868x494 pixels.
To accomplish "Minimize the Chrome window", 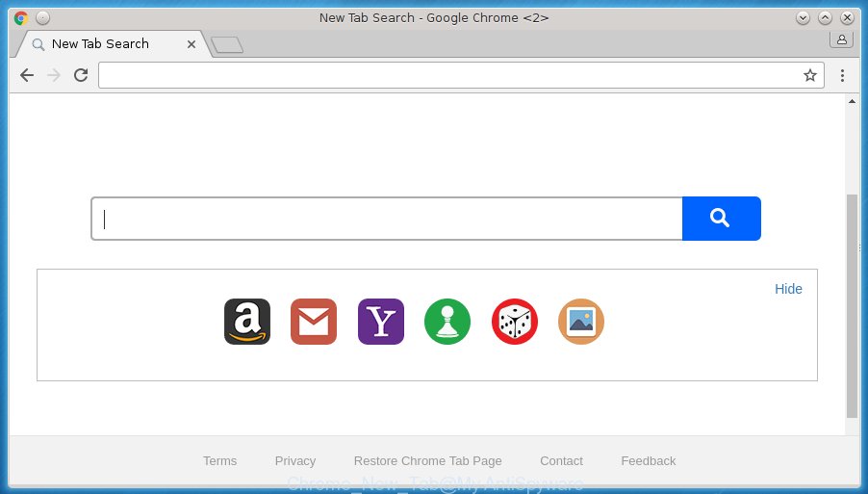I will 803,18.
